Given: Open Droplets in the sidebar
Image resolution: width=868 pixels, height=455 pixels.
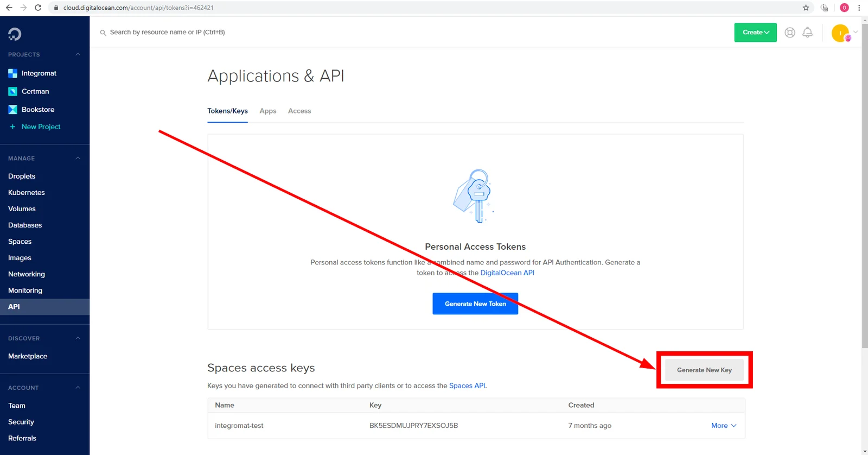Looking at the screenshot, I should (x=22, y=176).
